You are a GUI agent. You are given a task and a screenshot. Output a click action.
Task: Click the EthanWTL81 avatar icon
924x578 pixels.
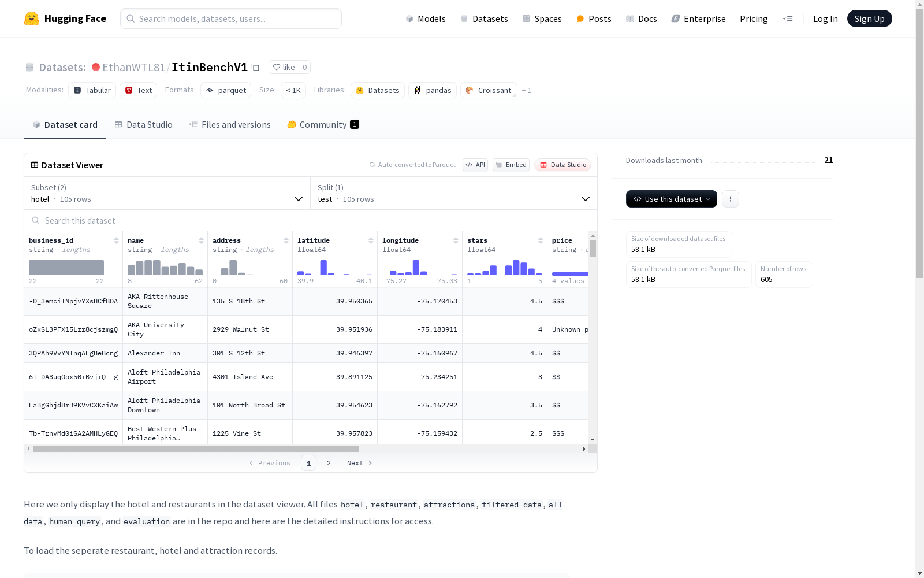coord(96,67)
